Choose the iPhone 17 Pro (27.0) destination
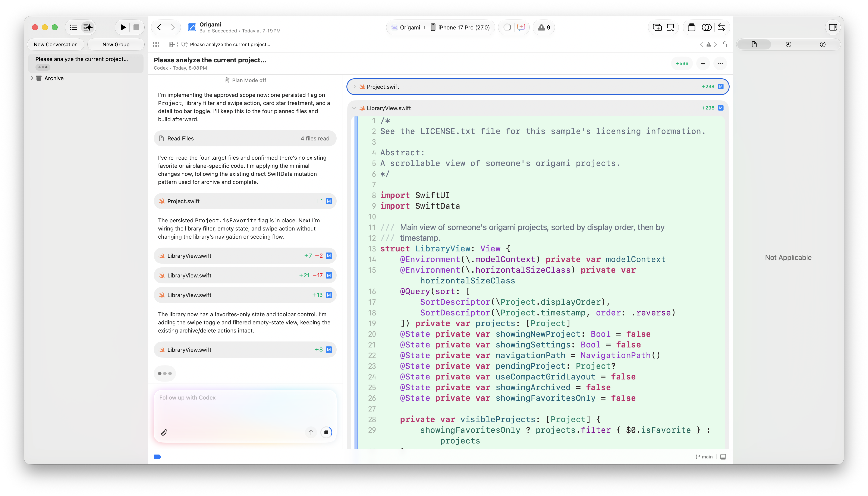This screenshot has height=496, width=868. tap(460, 27)
